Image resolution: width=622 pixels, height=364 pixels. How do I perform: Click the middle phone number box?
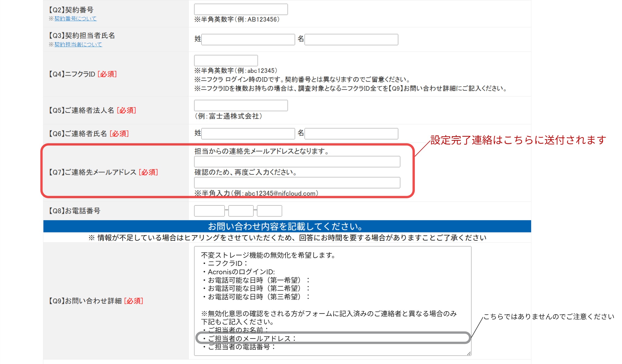click(241, 211)
